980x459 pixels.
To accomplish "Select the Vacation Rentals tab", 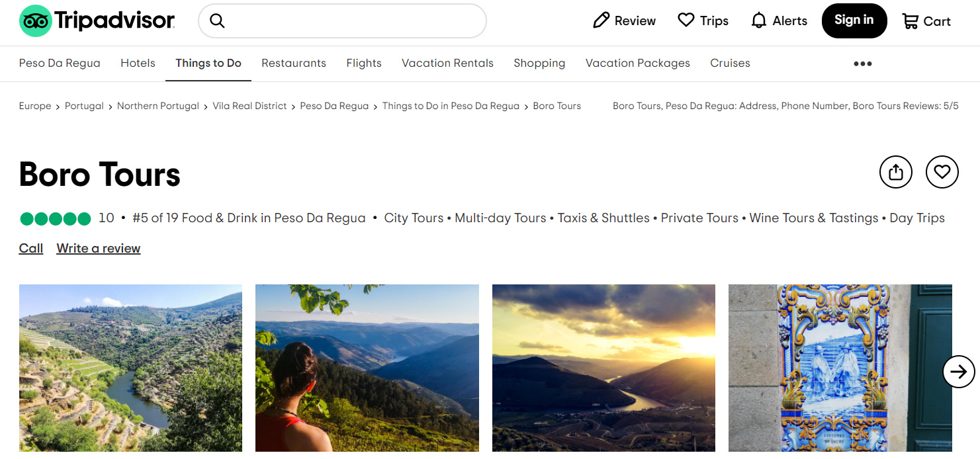I will coord(447,63).
